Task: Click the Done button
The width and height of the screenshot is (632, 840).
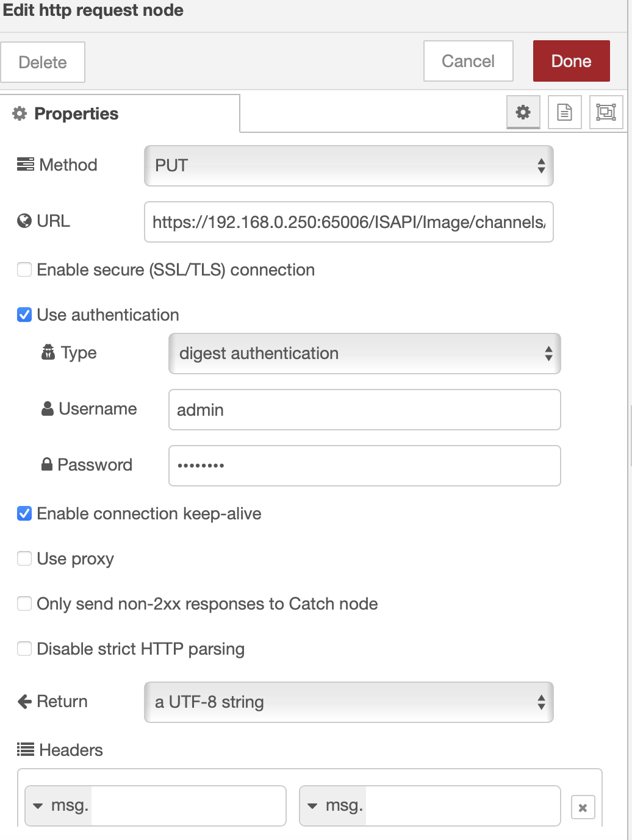Action: (571, 61)
